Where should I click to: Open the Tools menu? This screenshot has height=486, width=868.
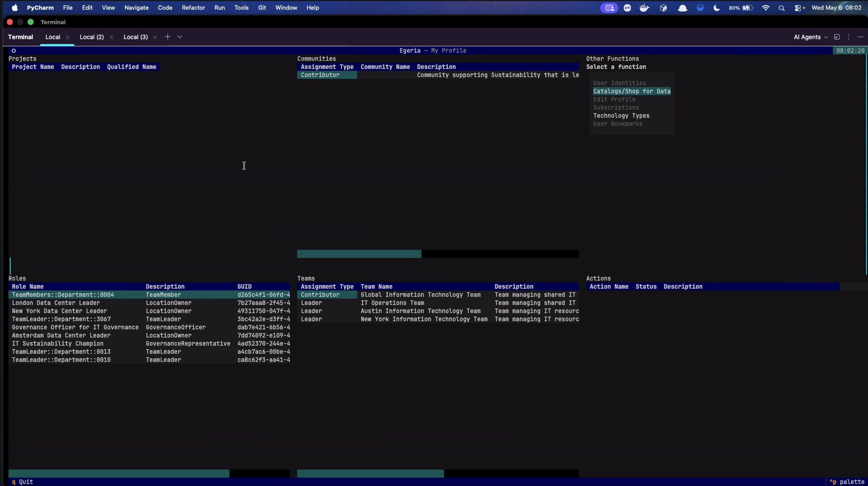point(241,7)
